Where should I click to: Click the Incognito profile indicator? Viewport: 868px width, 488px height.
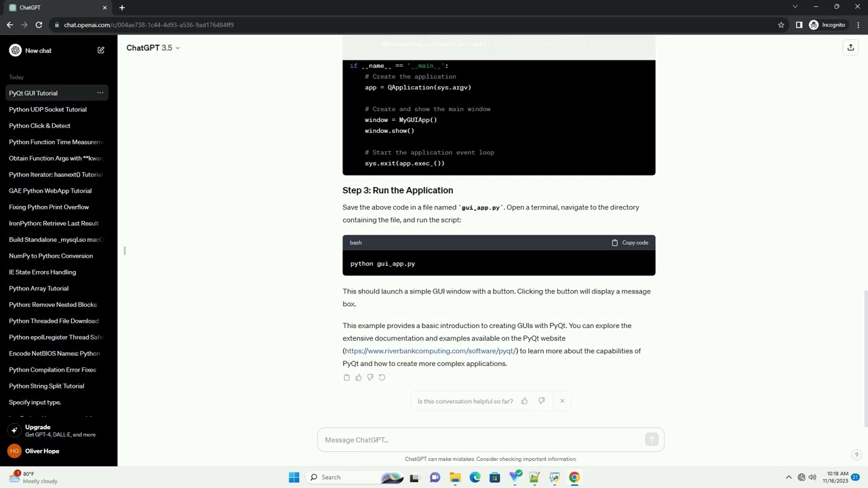click(x=827, y=25)
